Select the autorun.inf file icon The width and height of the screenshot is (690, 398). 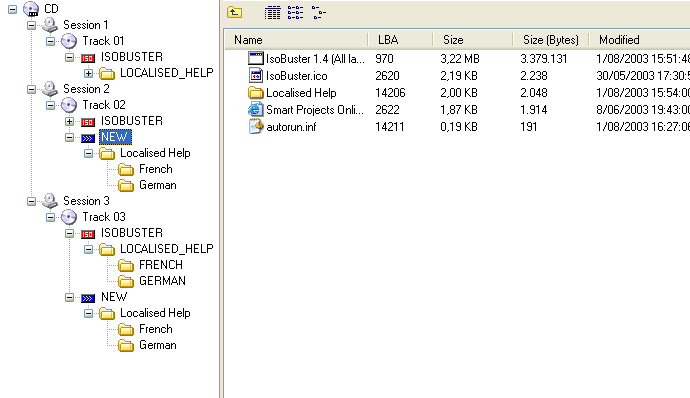(256, 127)
